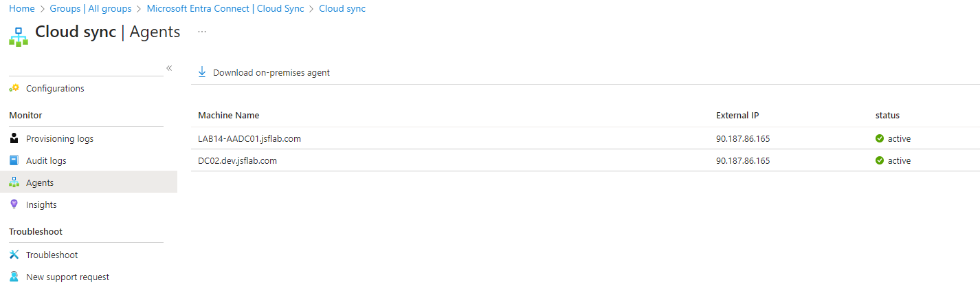The image size is (980, 287).
Task: Sort by Machine Name column header
Action: coord(229,115)
